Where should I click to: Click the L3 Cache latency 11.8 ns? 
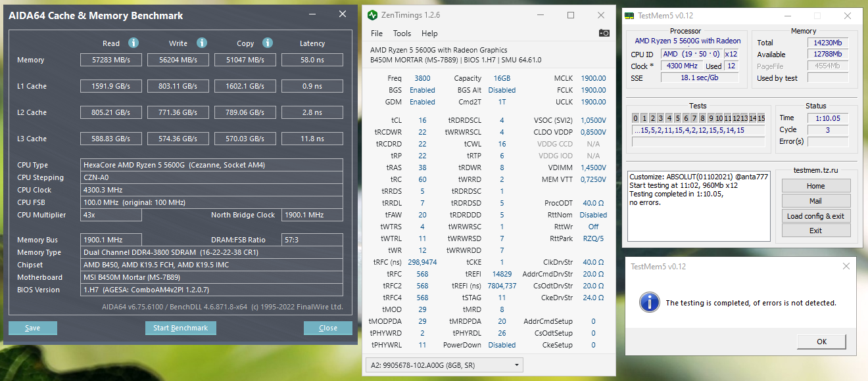click(x=312, y=139)
